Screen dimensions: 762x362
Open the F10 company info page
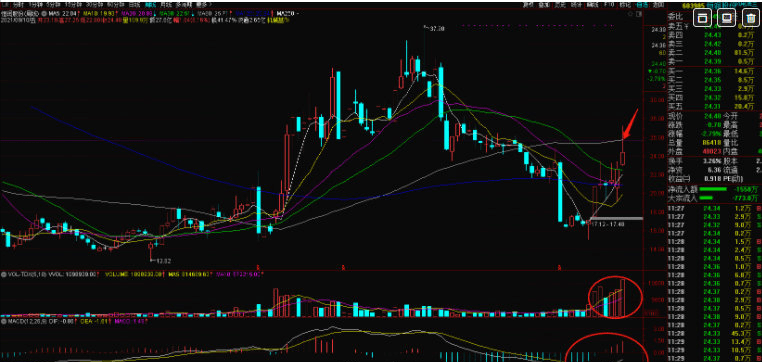(x=609, y=5)
